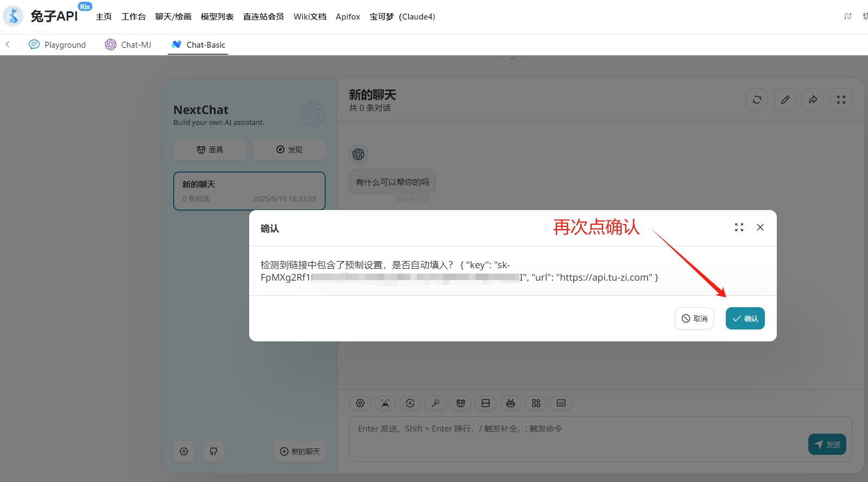
Task: Open the panda mask icon in toolbar
Action: [x=460, y=403]
